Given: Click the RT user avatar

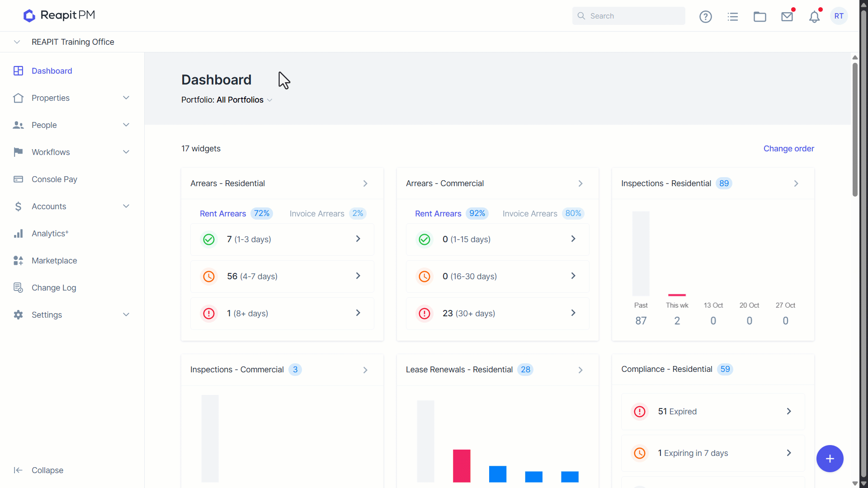Looking at the screenshot, I should (839, 16).
